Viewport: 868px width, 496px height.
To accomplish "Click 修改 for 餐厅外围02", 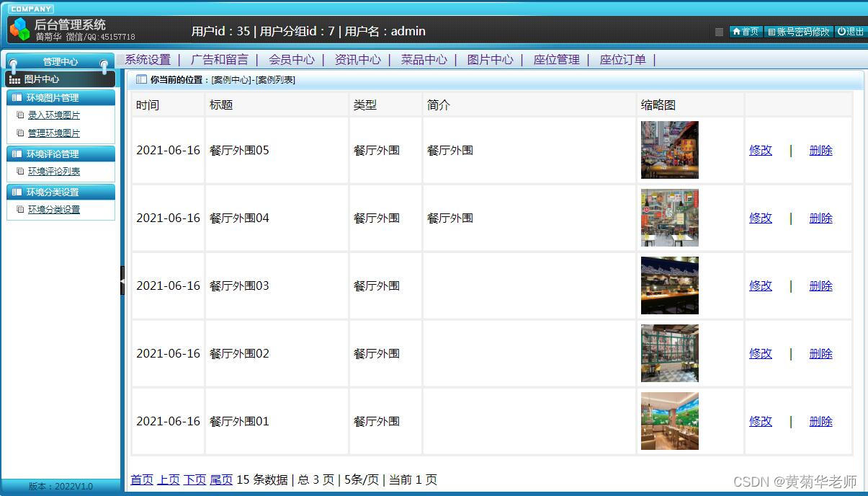I will [x=761, y=353].
